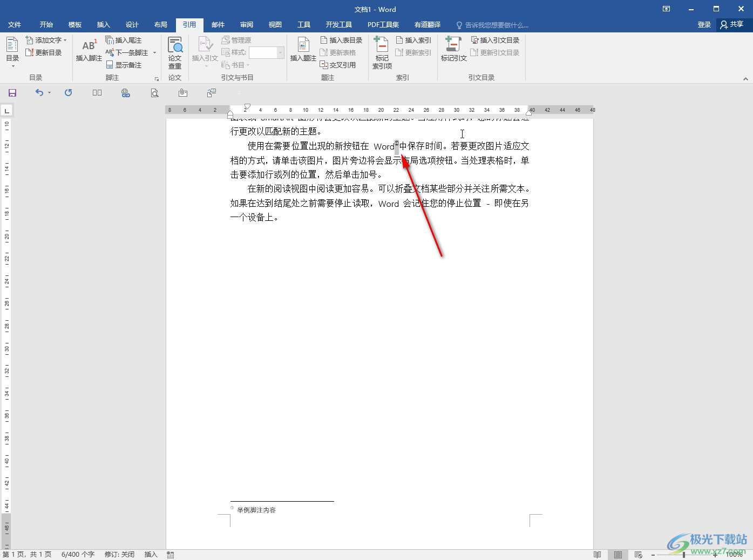
Task: Open 下一条脚注 dropdown arrow
Action: (x=154, y=53)
